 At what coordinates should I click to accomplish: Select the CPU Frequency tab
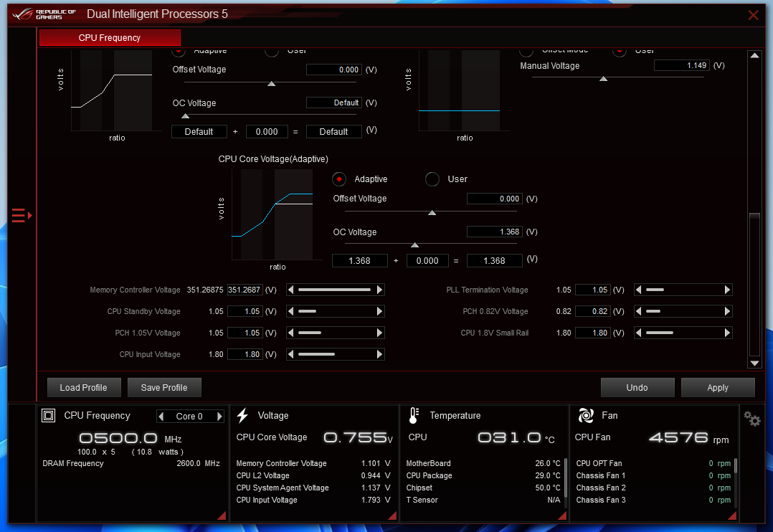coord(110,37)
